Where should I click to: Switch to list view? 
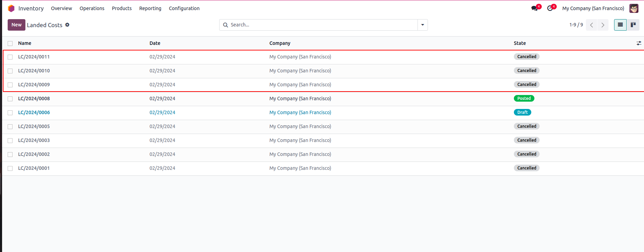[620, 25]
